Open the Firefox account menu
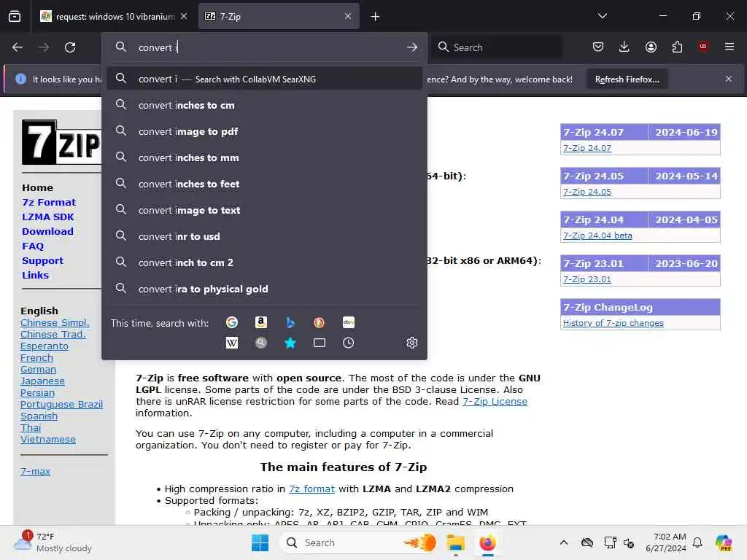Viewport: 747px width, 560px height. (x=651, y=47)
